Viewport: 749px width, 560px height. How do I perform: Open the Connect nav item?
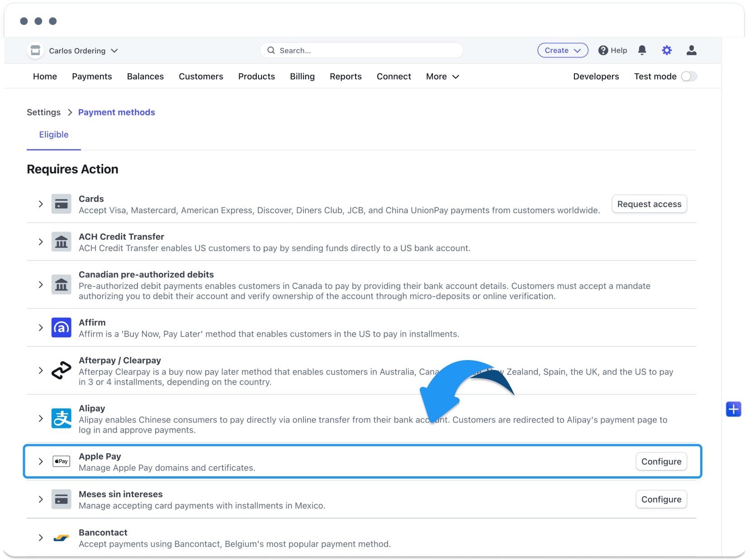pyautogui.click(x=393, y=76)
